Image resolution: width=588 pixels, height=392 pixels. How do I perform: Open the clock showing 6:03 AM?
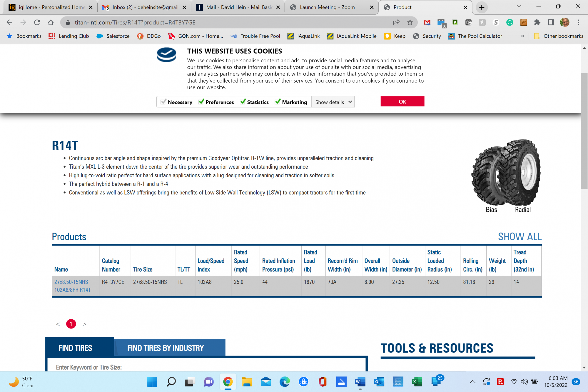[556, 382]
